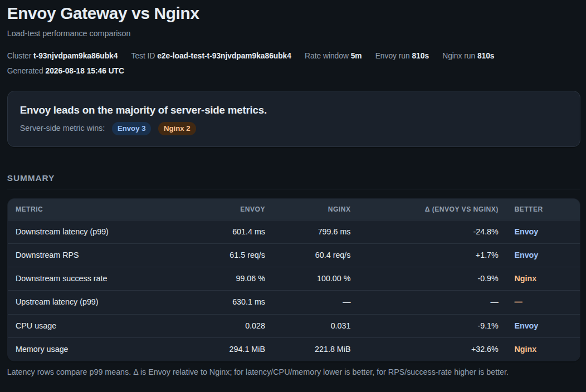
Task: Select the Downstream RPS row label
Action: click(x=47, y=255)
